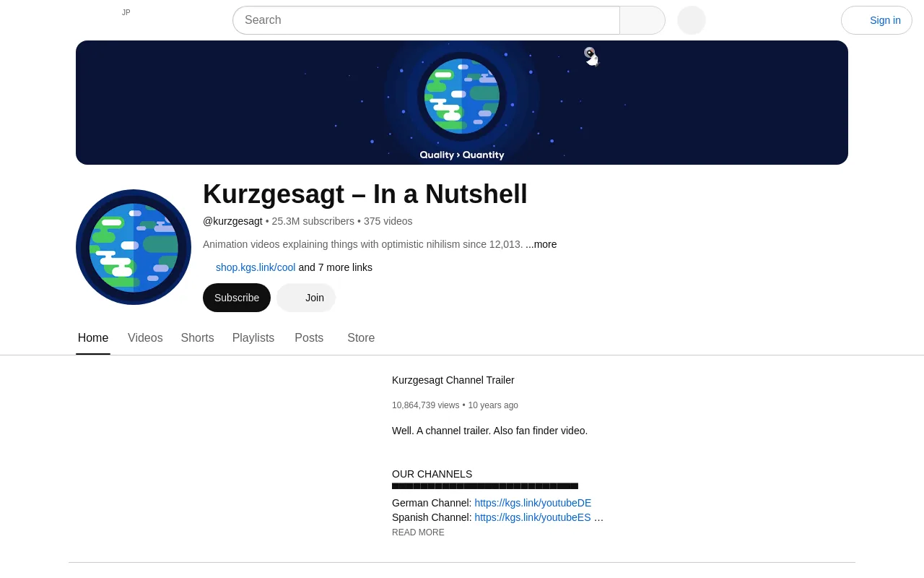Click the @kurzgesagt channel handle
The height and width of the screenshot is (578, 924).
click(x=232, y=221)
